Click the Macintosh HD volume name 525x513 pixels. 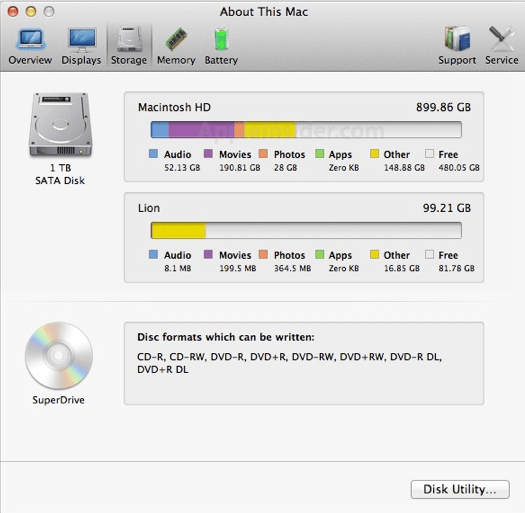pyautogui.click(x=174, y=107)
